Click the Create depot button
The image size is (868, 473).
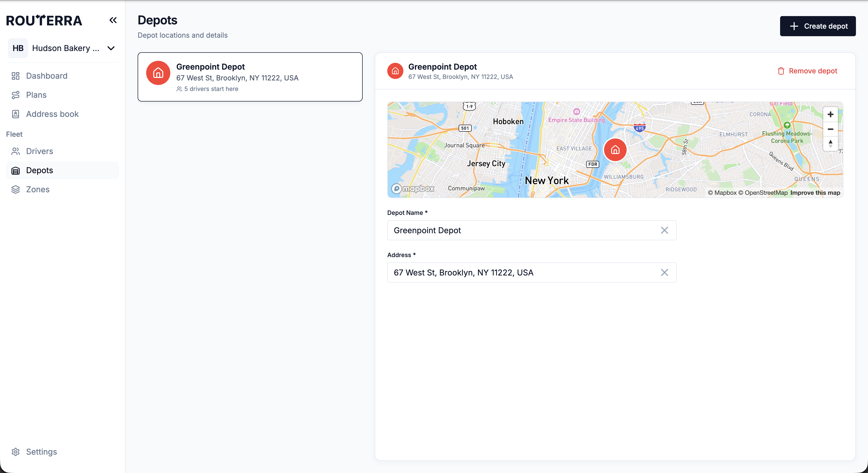[x=818, y=26]
